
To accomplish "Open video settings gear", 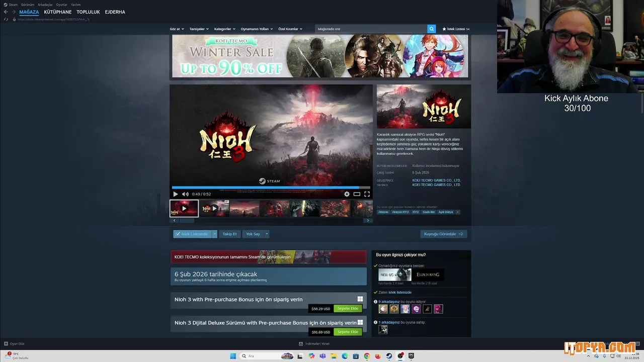I will pos(347,194).
